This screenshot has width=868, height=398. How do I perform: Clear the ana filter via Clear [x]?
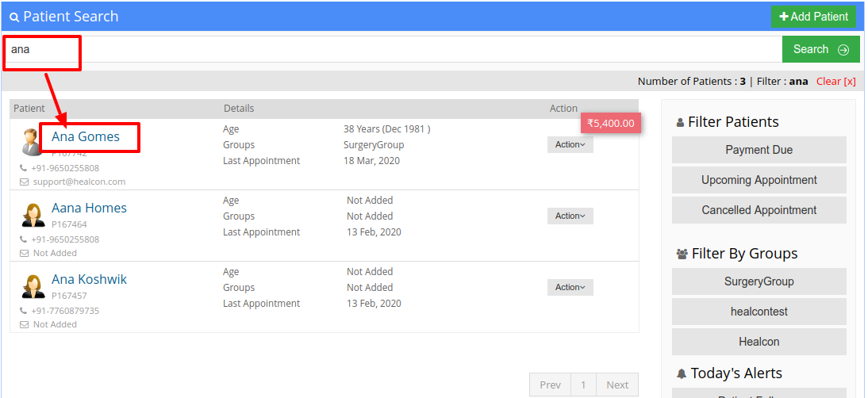coord(836,81)
